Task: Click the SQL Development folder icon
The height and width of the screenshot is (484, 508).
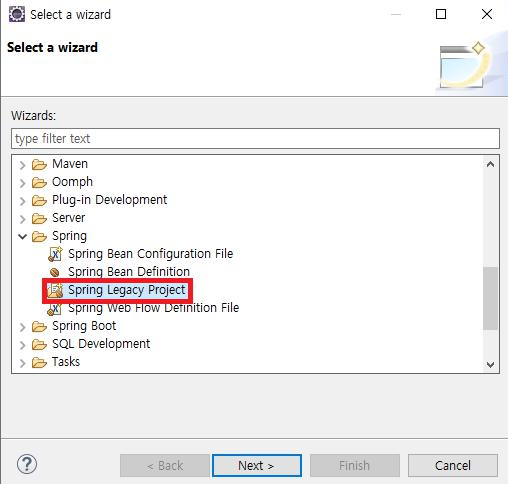Action: pos(39,344)
